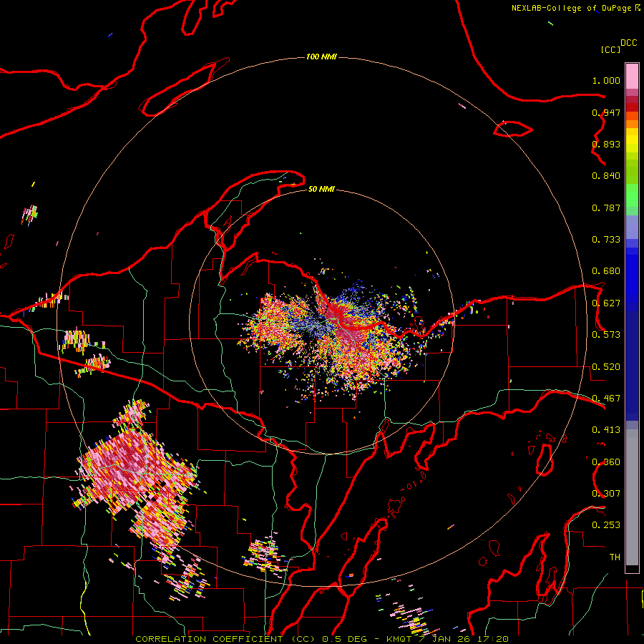Click the Correlation Coefficient caption at bottom
The image size is (644, 644).
pyautogui.click(x=321, y=639)
